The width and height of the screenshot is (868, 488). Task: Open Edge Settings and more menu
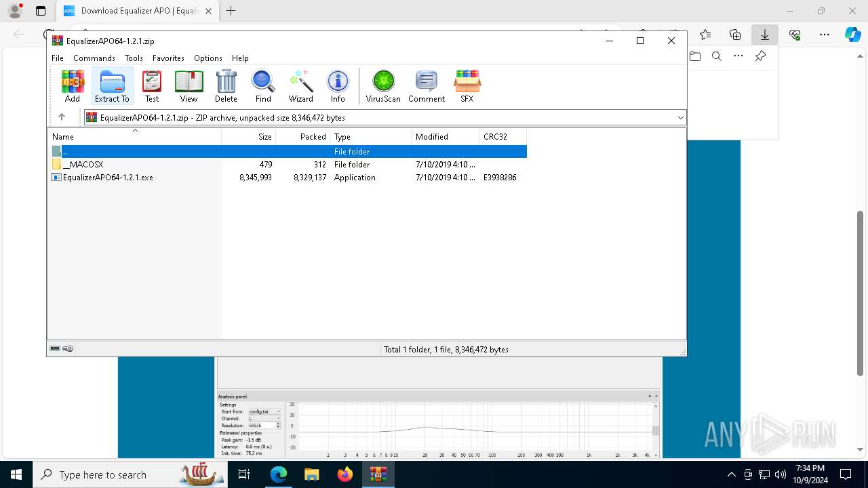point(825,35)
